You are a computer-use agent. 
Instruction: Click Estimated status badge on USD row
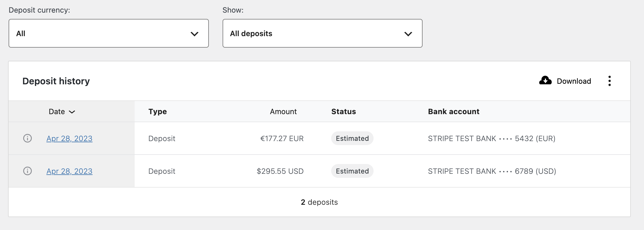352,171
